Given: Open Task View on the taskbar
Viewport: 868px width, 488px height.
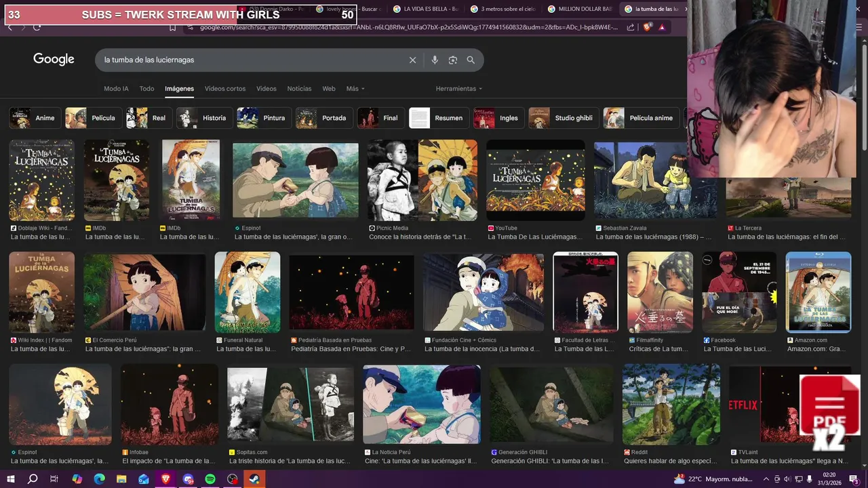Looking at the screenshot, I should [54, 479].
